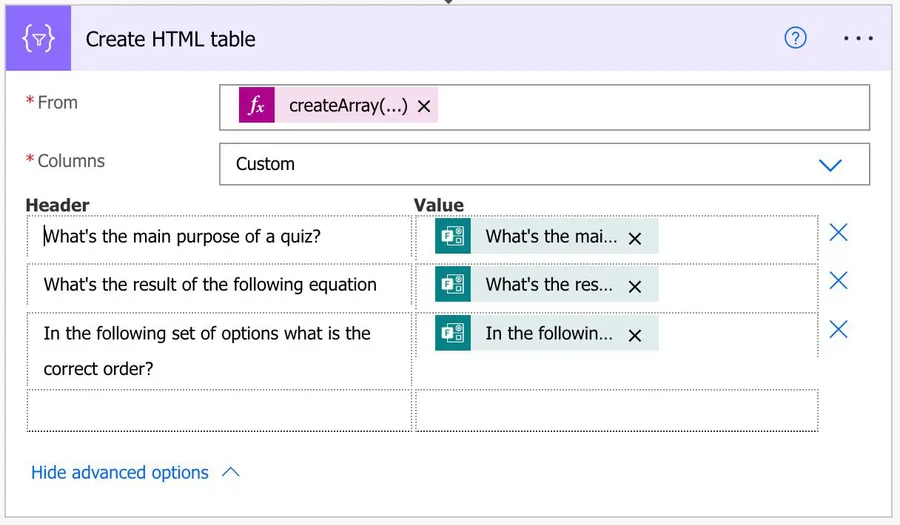Click the third row Forms icon
The height and width of the screenshot is (525, 900).
pyautogui.click(x=453, y=333)
